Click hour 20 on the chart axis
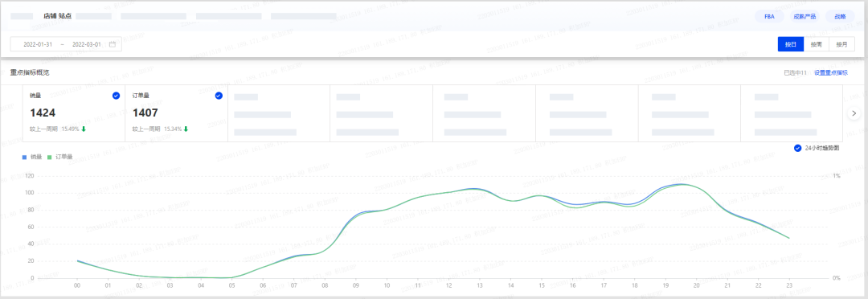The image size is (868, 299). pyautogui.click(x=696, y=285)
